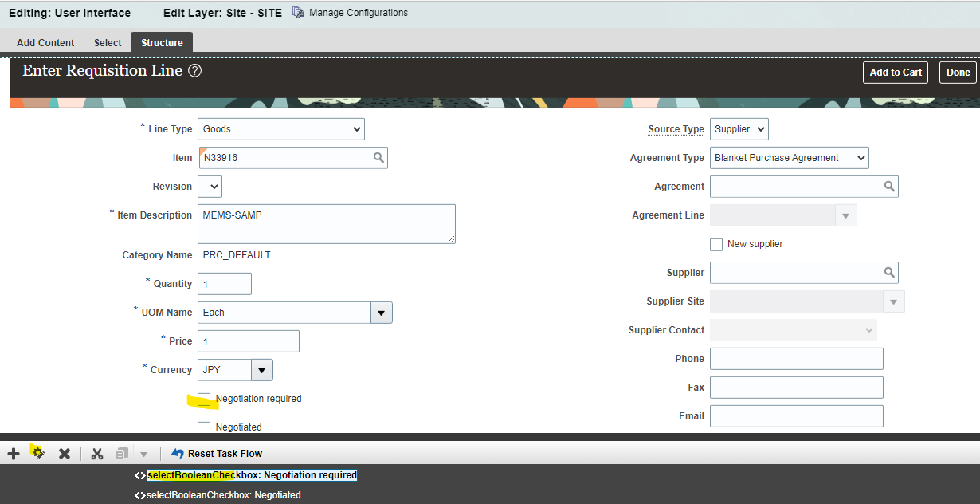Expand the Currency dropdown arrow

(261, 369)
